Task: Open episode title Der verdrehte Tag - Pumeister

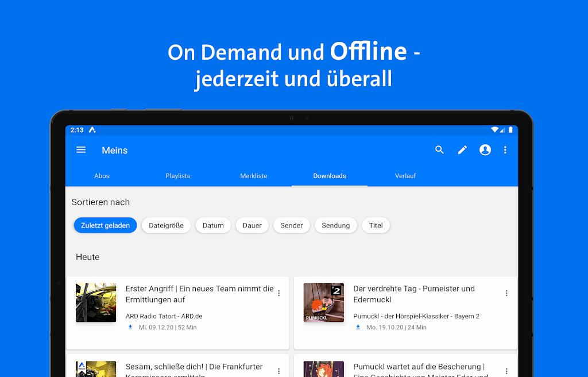Action: [414, 294]
